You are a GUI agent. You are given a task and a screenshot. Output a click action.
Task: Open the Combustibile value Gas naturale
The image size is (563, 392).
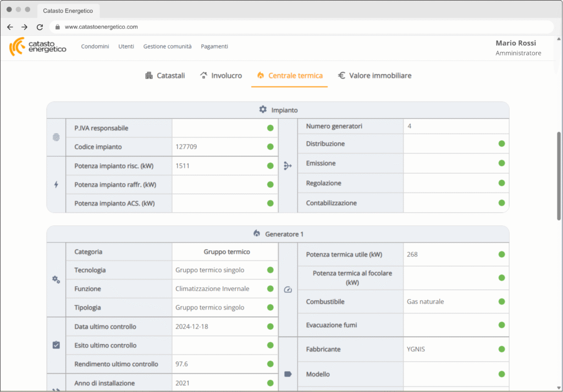425,302
